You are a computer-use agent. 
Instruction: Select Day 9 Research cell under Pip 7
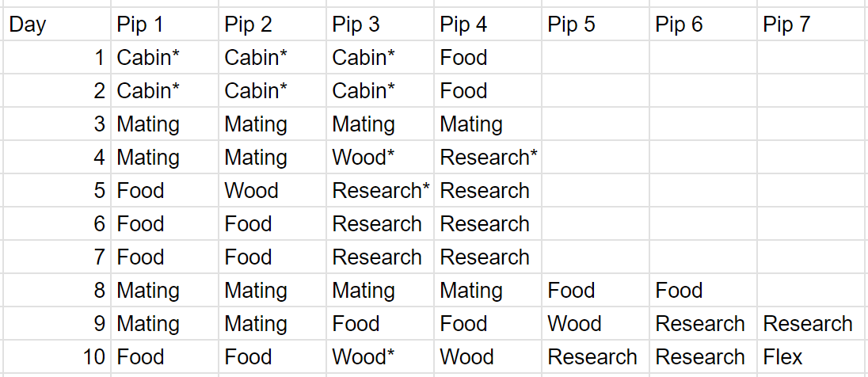coord(810,324)
